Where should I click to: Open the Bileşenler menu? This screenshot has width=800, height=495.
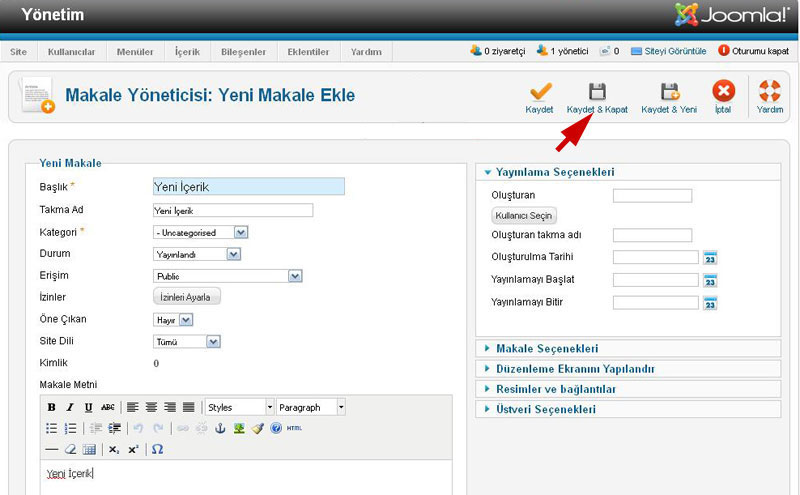tap(243, 52)
